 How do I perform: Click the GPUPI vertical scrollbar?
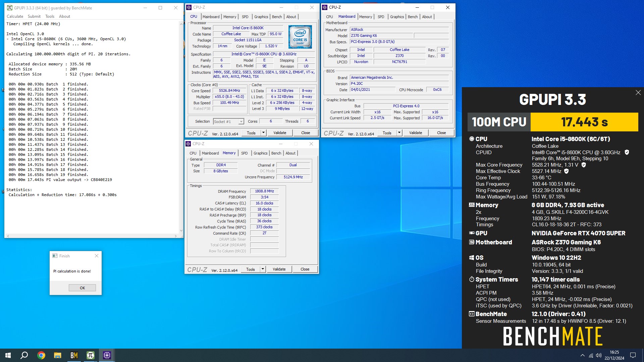tap(181, 127)
